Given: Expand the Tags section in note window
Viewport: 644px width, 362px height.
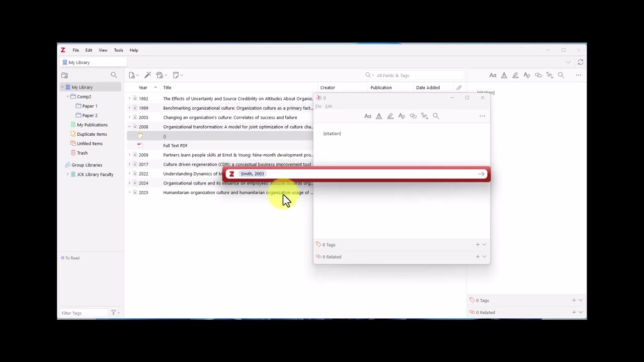Looking at the screenshot, I should [485, 245].
